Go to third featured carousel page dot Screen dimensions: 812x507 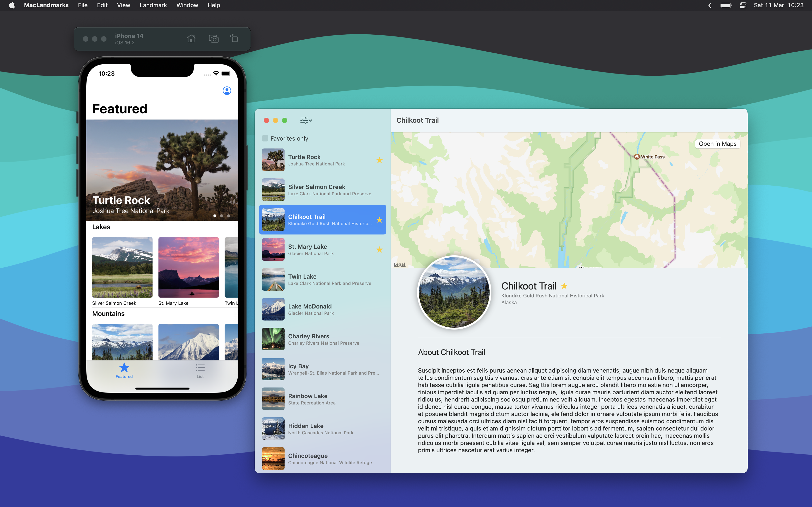coord(229,216)
